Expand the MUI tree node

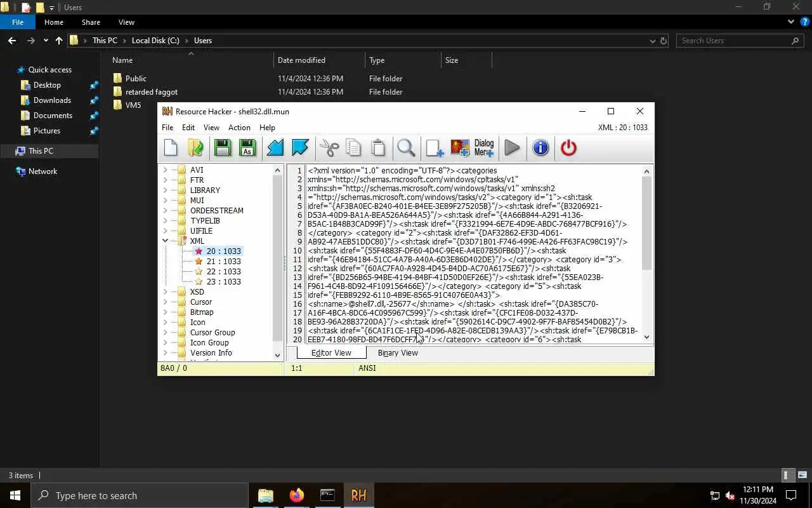[x=166, y=200]
